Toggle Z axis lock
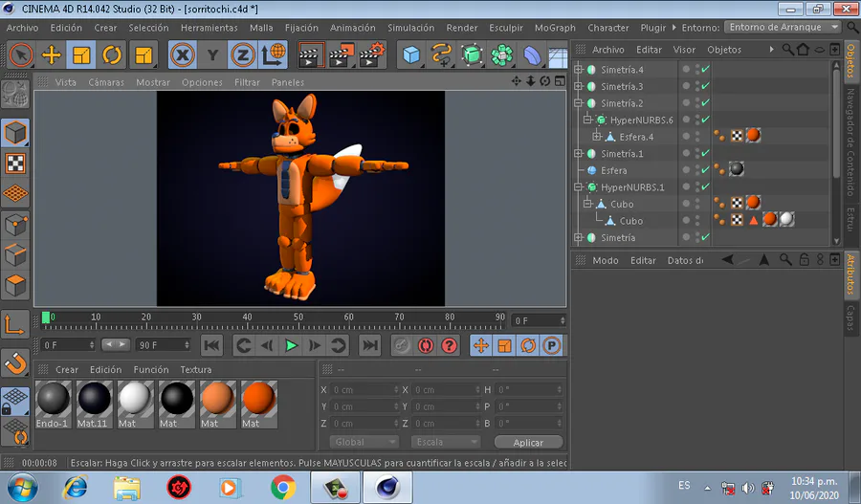The height and width of the screenshot is (504, 861). pos(242,55)
